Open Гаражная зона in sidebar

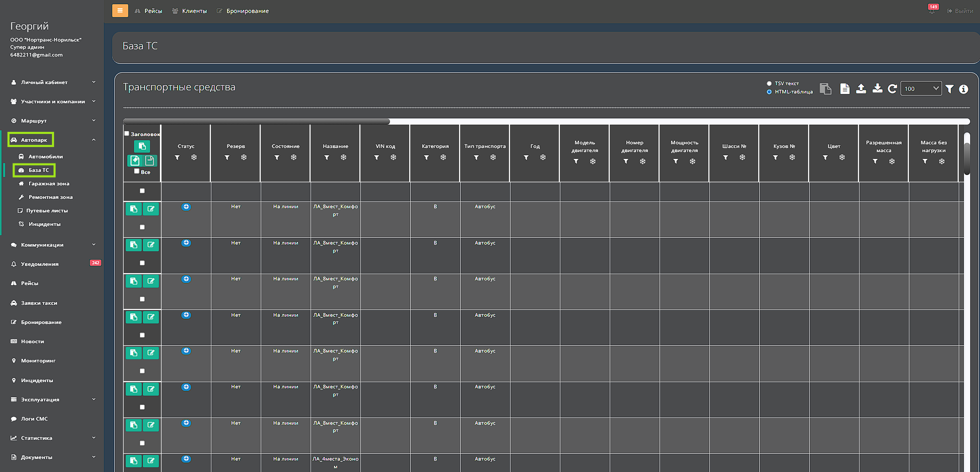(49, 183)
